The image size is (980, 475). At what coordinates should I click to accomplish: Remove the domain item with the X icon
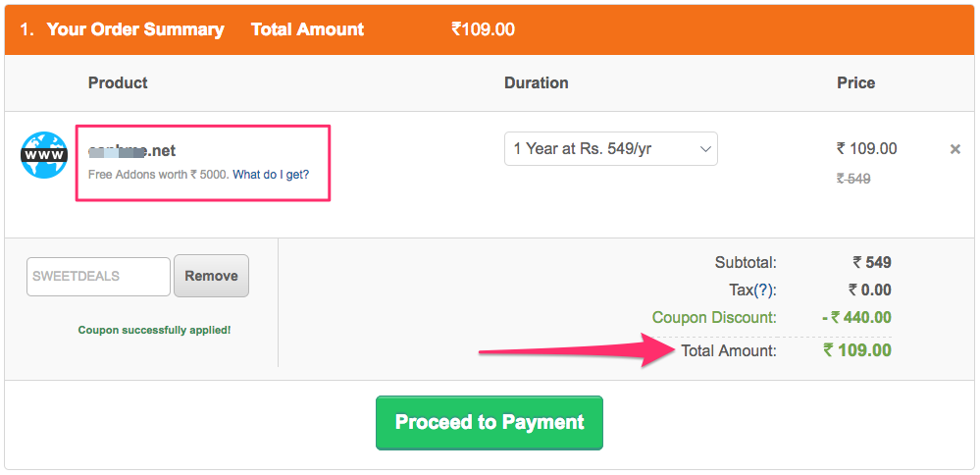(955, 149)
